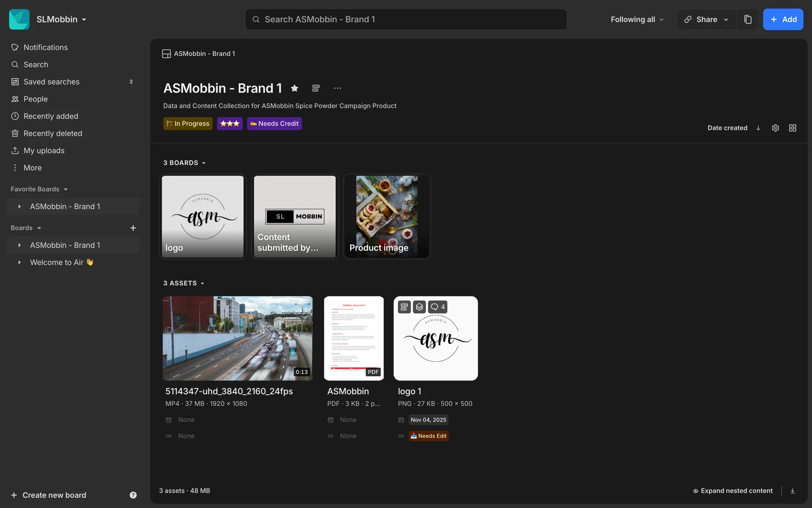Add a new board with the plus icon
This screenshot has height=508, width=812.
tap(133, 228)
